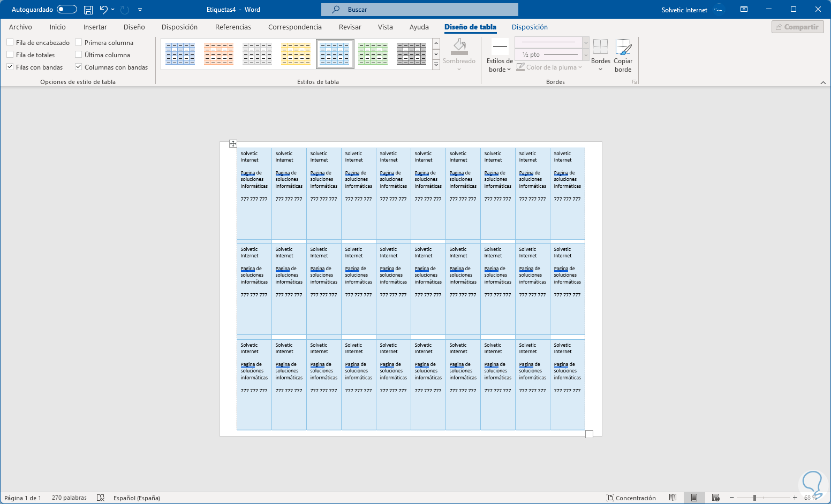Open the Archivo tab
831x504 pixels.
tap(20, 27)
